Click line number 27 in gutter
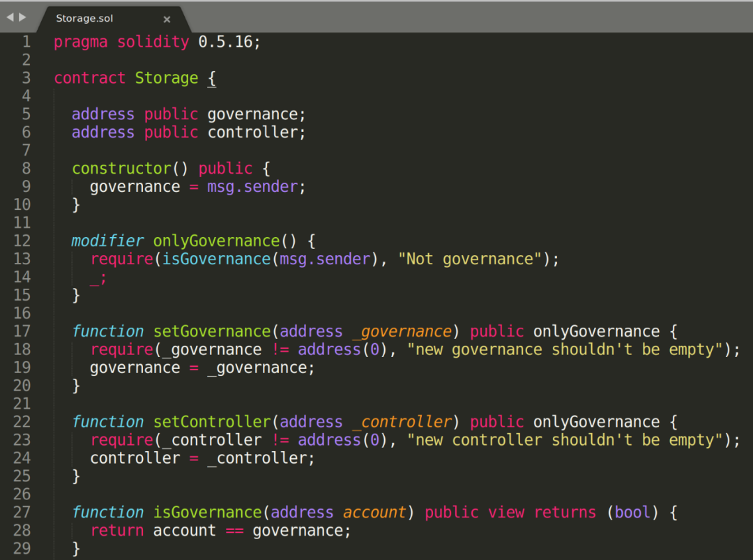 point(22,512)
